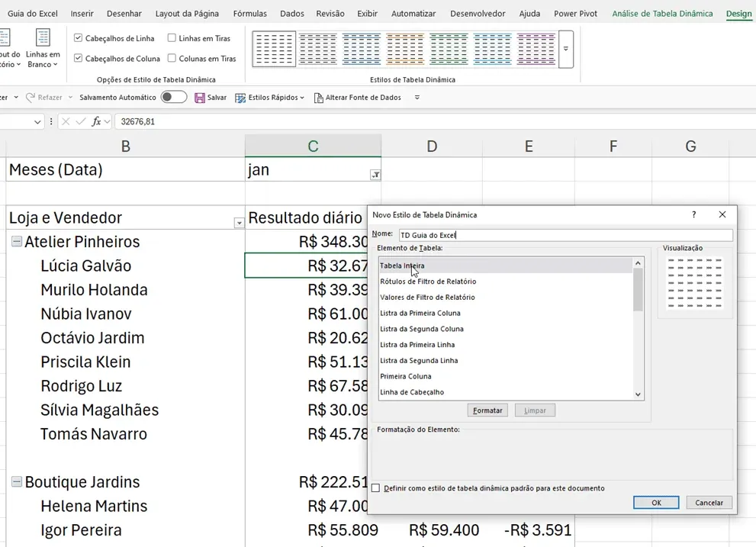Image resolution: width=756 pixels, height=547 pixels.
Task: Switch to the Dados tab
Action: tap(292, 14)
